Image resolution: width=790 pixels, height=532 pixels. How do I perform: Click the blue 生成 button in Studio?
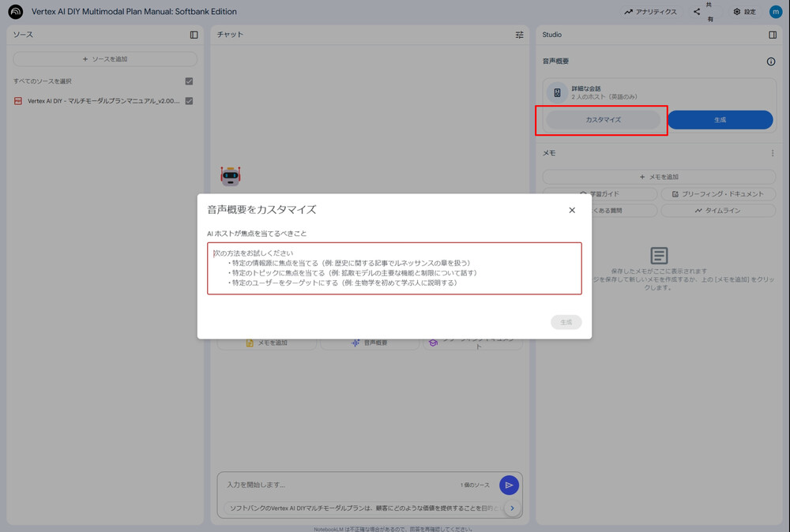[x=720, y=119]
